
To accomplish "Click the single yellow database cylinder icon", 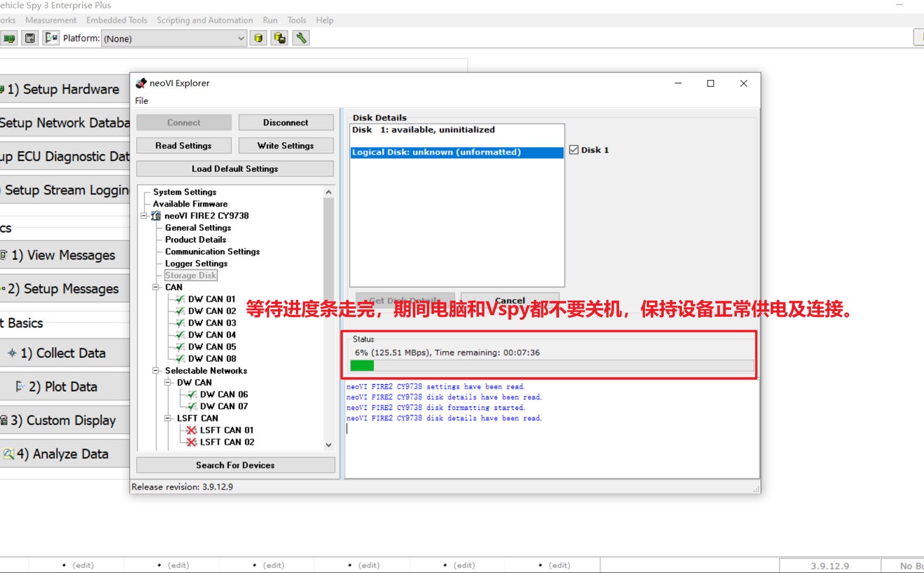I will [x=258, y=38].
